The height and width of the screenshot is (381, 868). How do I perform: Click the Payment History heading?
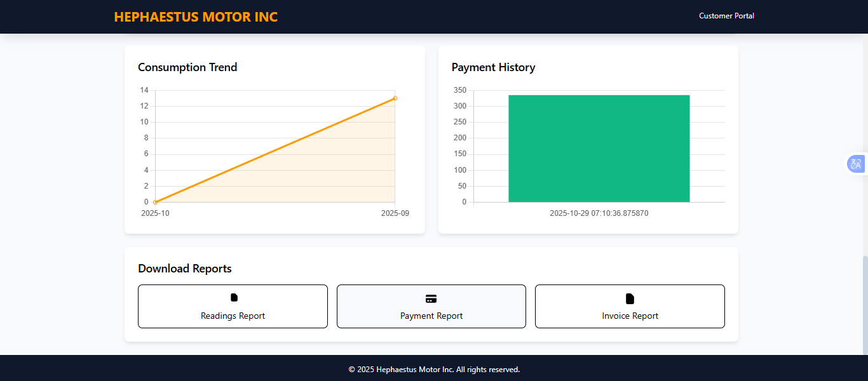coord(493,67)
